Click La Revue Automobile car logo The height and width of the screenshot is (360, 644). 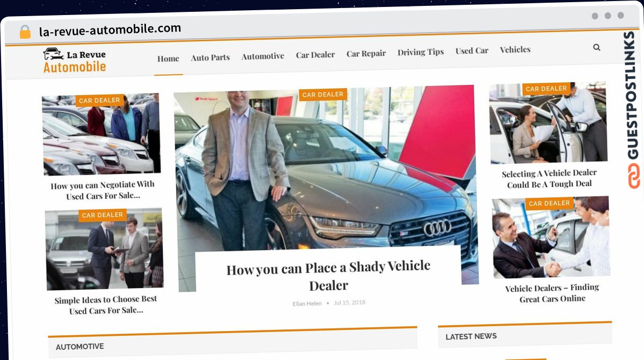coord(75,60)
